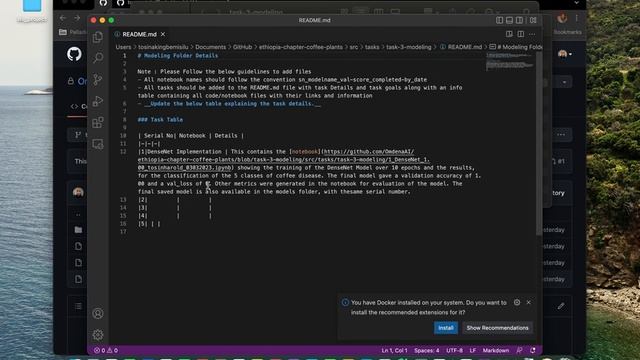The width and height of the screenshot is (640, 360).
Task: Open the Manage gear menu
Action: coord(98,335)
